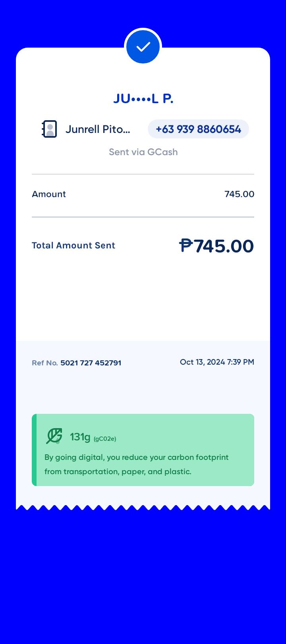Click the Ref No. label

(45, 363)
